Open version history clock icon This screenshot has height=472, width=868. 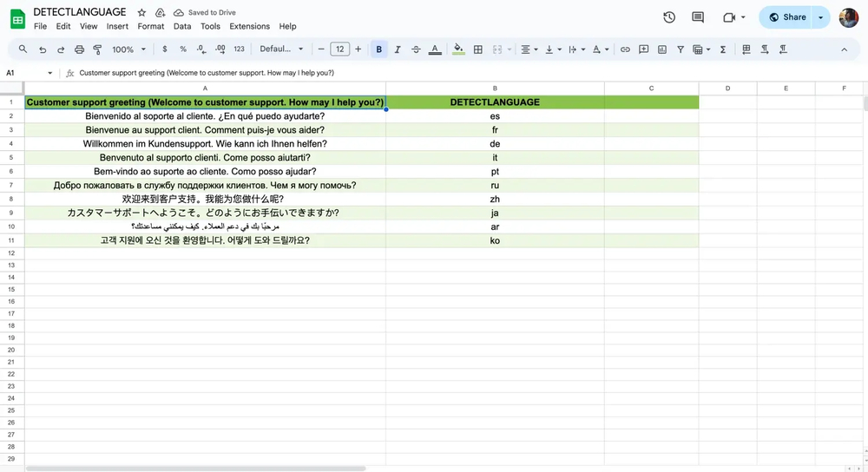[669, 17]
